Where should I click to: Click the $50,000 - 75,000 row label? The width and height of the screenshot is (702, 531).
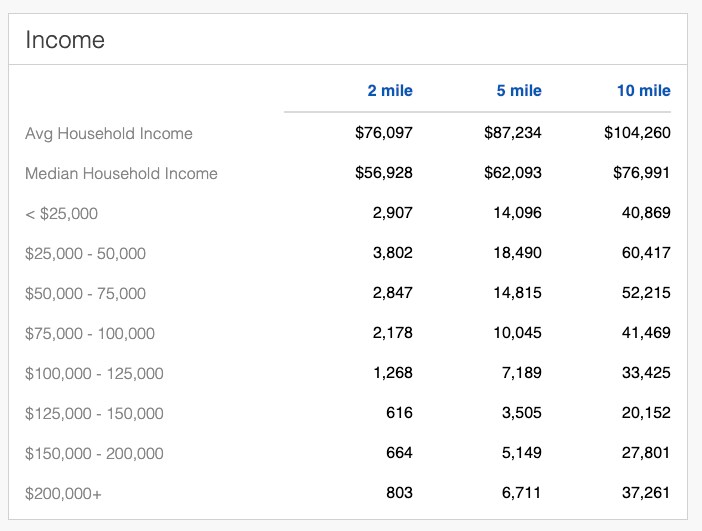(x=85, y=293)
